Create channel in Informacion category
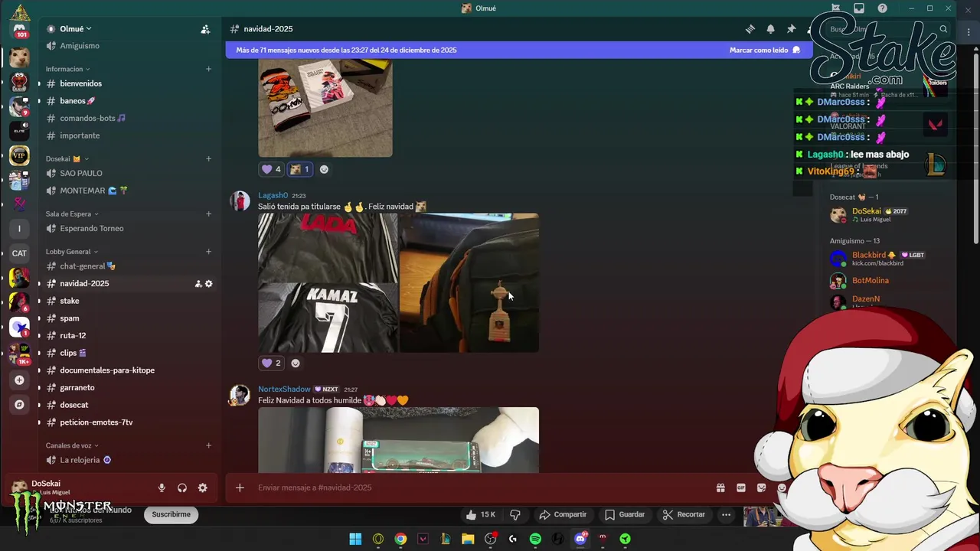Image resolution: width=980 pixels, height=551 pixels. (208, 69)
